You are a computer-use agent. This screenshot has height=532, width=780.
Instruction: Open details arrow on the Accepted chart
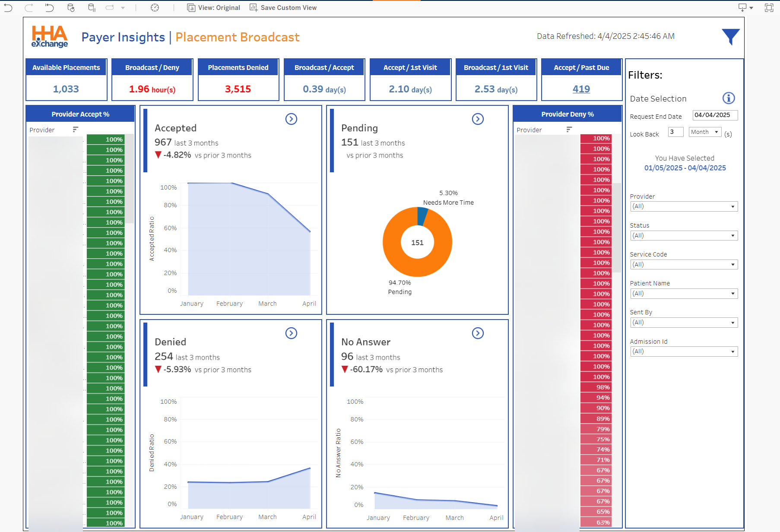[x=291, y=119]
